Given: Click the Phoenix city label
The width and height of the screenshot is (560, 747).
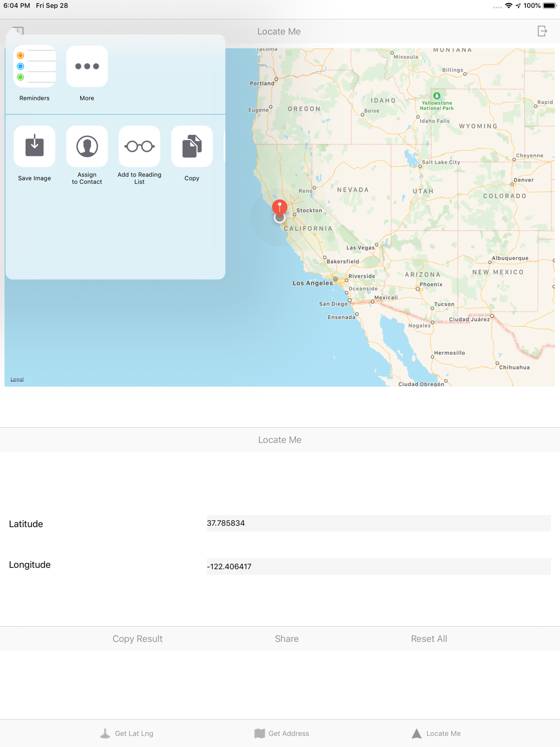Looking at the screenshot, I should pyautogui.click(x=431, y=284).
